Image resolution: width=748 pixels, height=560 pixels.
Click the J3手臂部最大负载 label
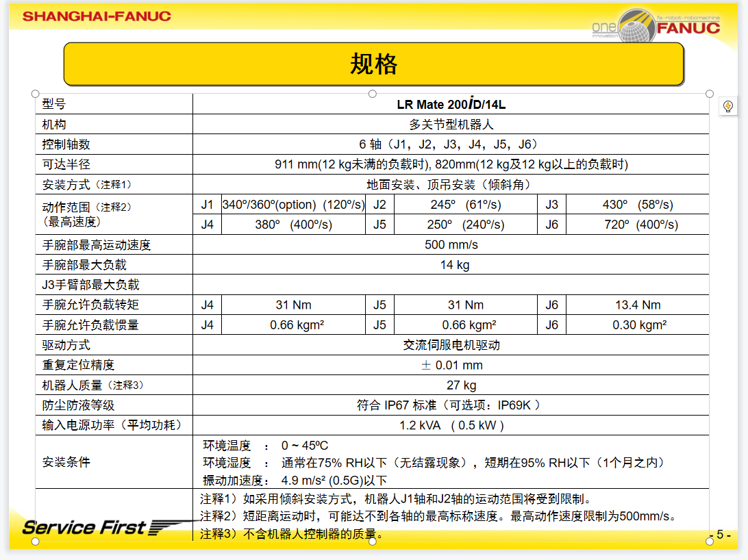point(90,285)
